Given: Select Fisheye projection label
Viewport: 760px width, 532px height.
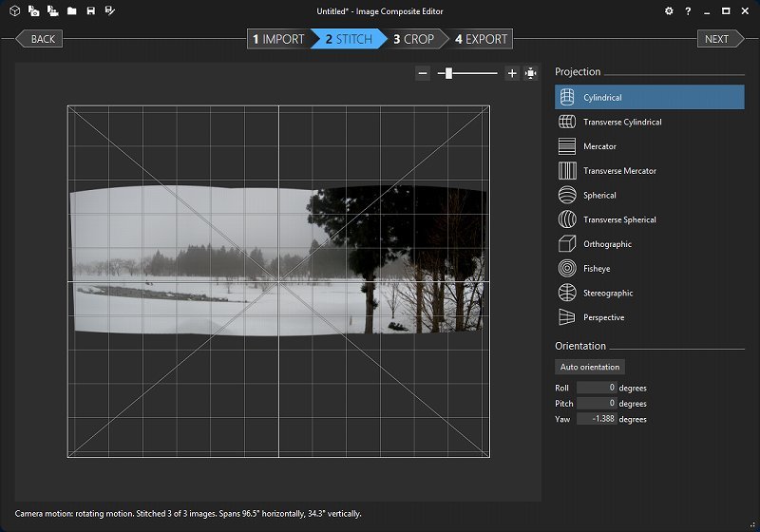Looking at the screenshot, I should (597, 269).
